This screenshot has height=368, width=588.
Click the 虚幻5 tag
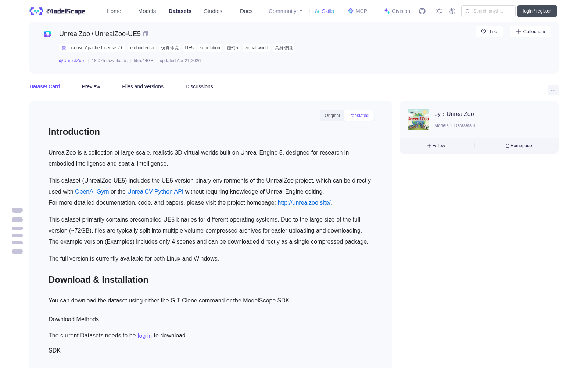coord(232,48)
